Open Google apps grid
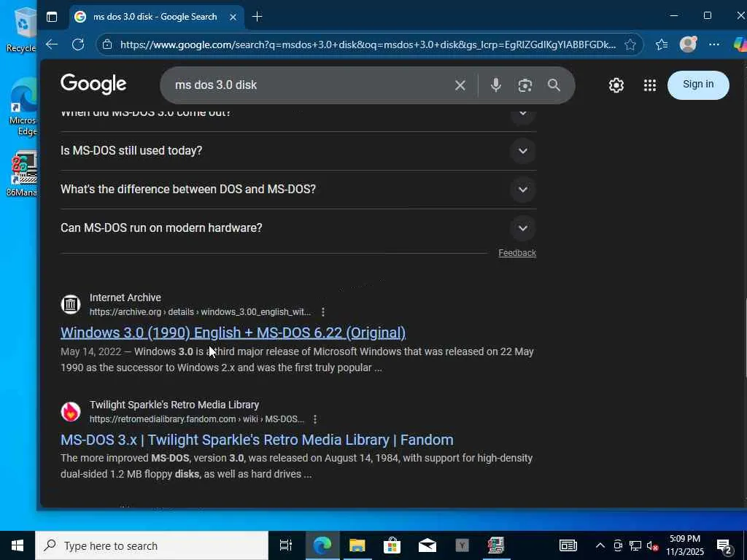Image resolution: width=747 pixels, height=560 pixels. [650, 85]
